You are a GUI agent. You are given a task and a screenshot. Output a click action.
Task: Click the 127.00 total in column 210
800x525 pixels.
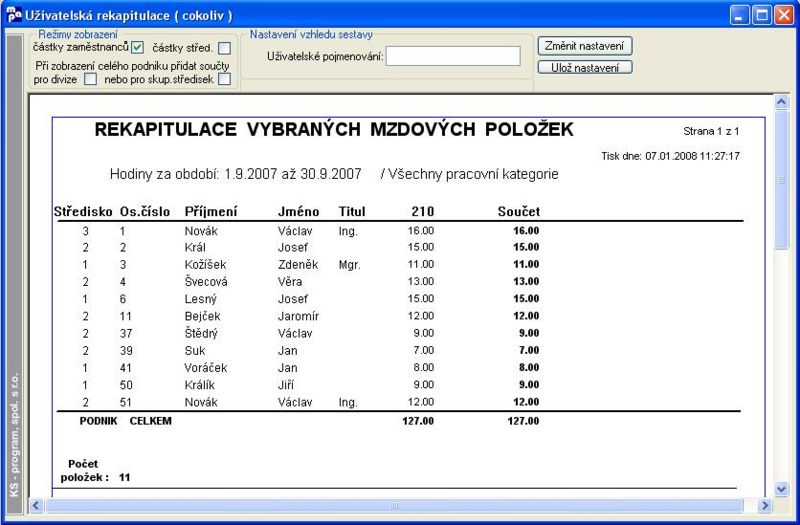point(418,421)
